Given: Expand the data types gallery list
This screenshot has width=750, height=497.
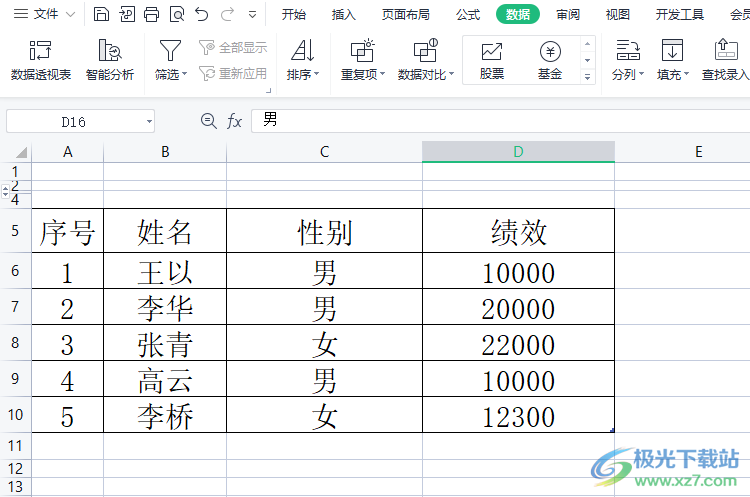Looking at the screenshot, I should [587, 77].
